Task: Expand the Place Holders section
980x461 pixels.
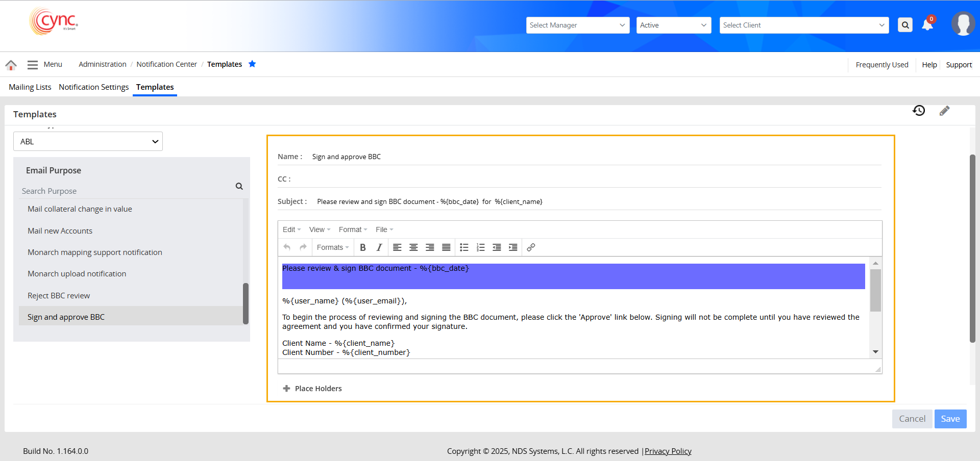Action: click(x=312, y=389)
